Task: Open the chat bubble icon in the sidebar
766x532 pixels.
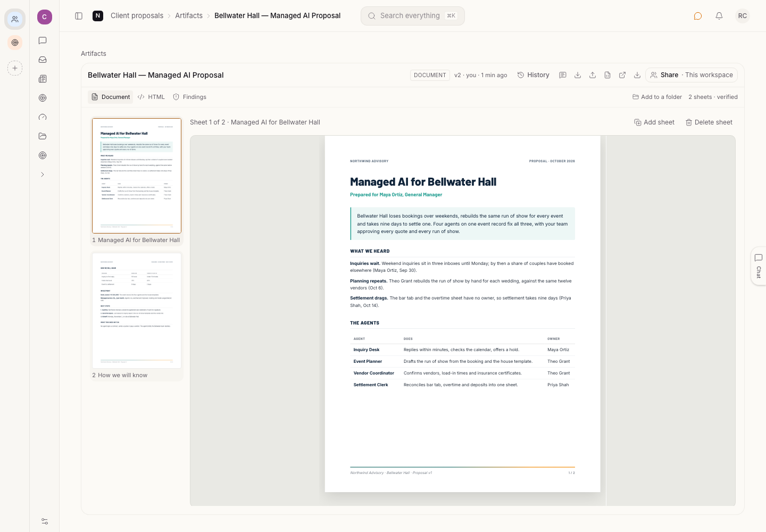Action: click(x=43, y=40)
